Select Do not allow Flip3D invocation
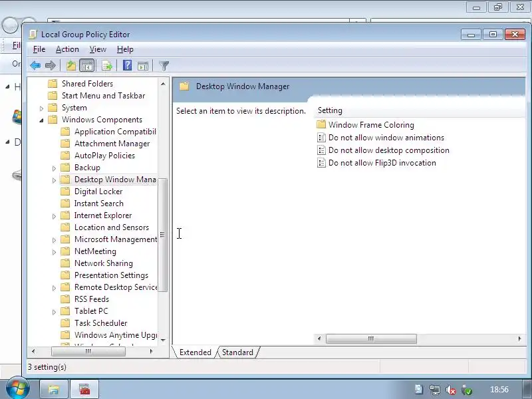The width and height of the screenshot is (532, 399). point(382,162)
